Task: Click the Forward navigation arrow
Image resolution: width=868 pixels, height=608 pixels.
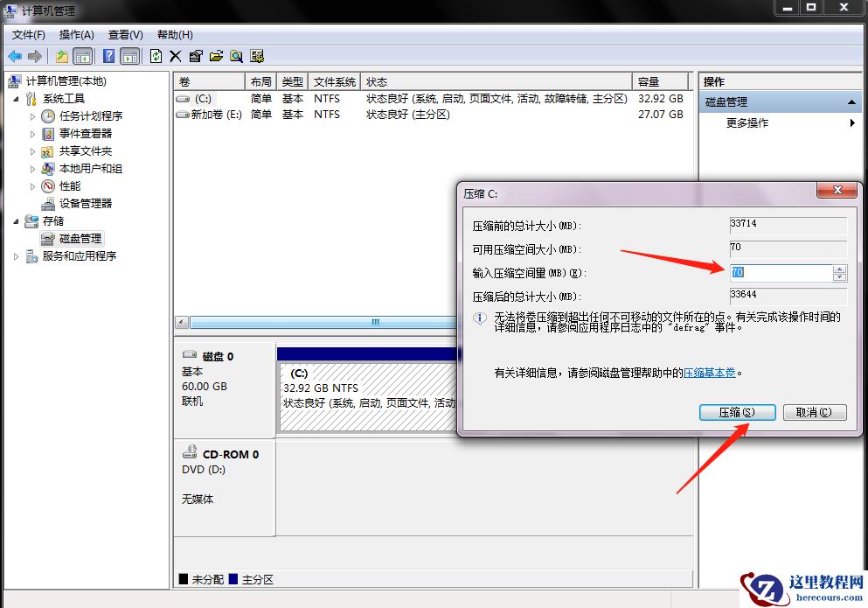Action: tap(33, 55)
